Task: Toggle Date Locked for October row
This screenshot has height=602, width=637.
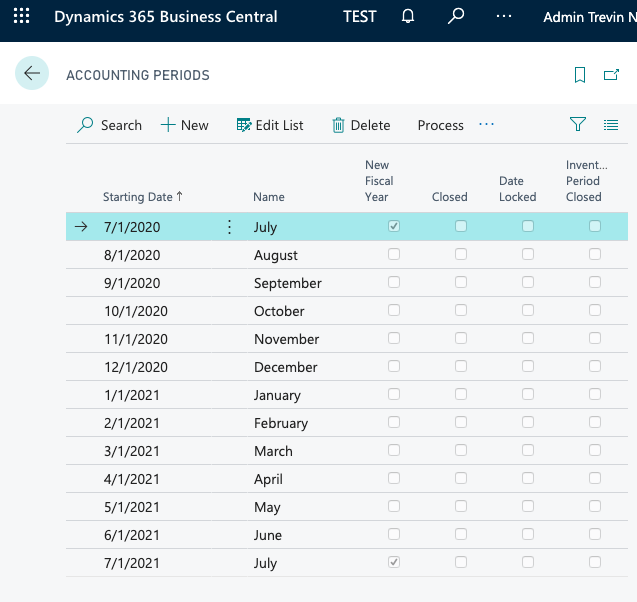Action: tap(528, 311)
